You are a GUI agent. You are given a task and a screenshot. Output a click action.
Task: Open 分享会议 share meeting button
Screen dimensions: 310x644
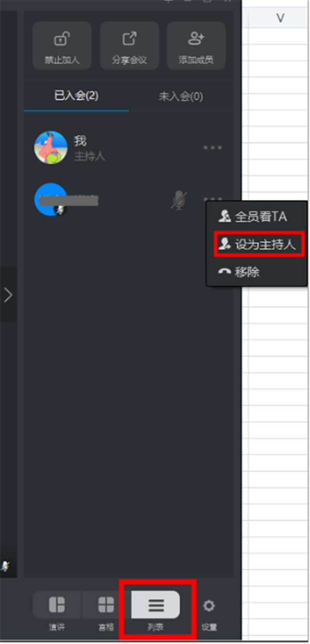[x=129, y=45]
